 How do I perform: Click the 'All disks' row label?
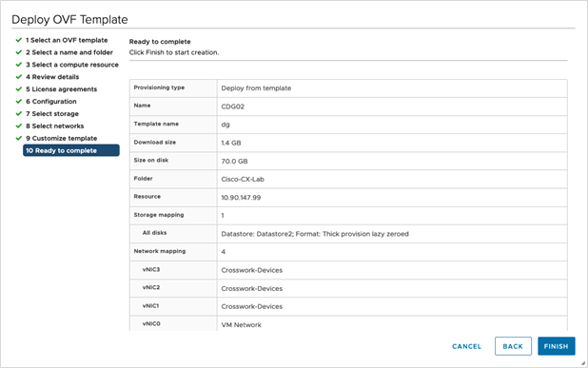point(154,233)
